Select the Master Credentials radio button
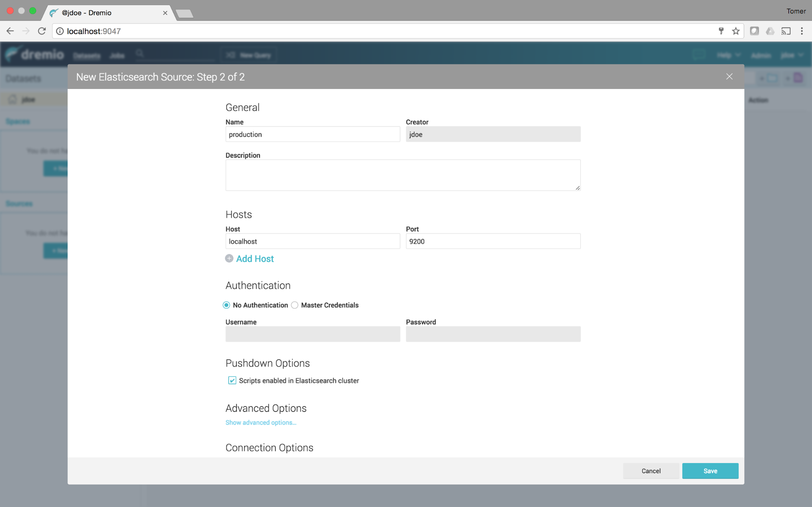The image size is (812, 507). (294, 305)
